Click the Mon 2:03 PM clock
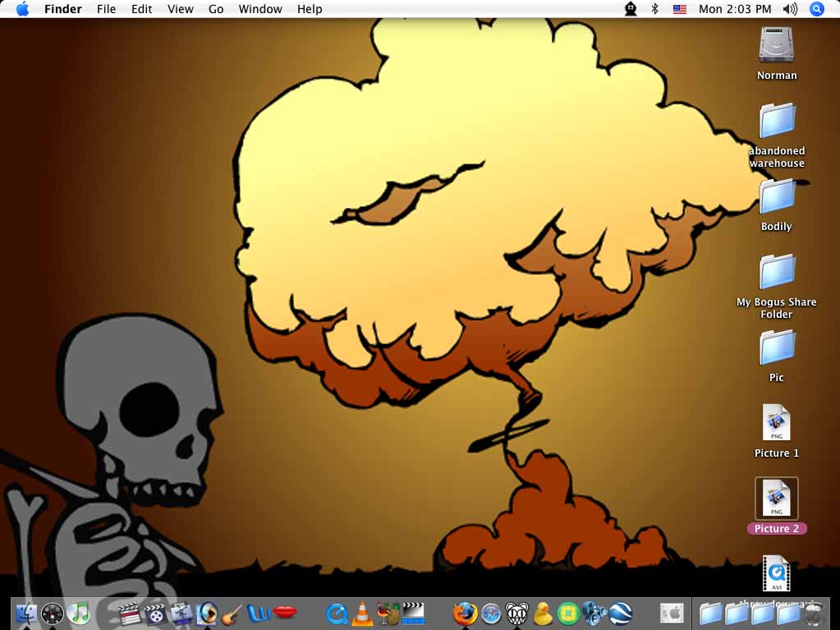The width and height of the screenshot is (840, 630). tap(735, 9)
